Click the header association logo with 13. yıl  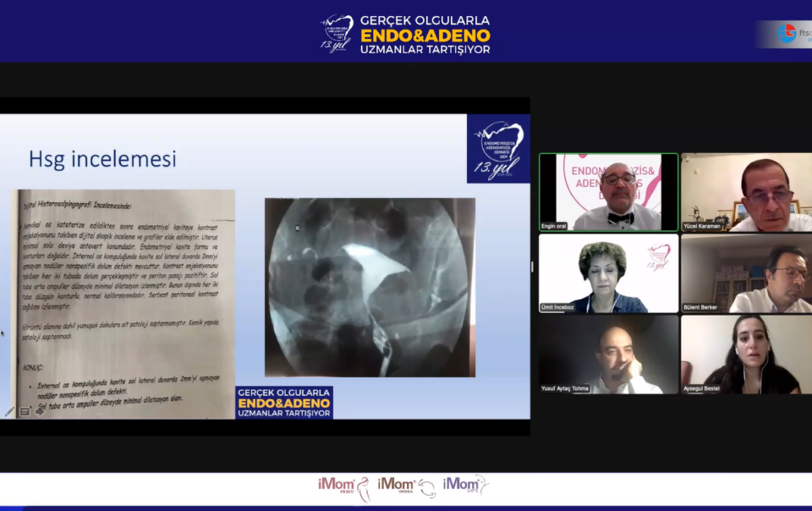click(337, 33)
